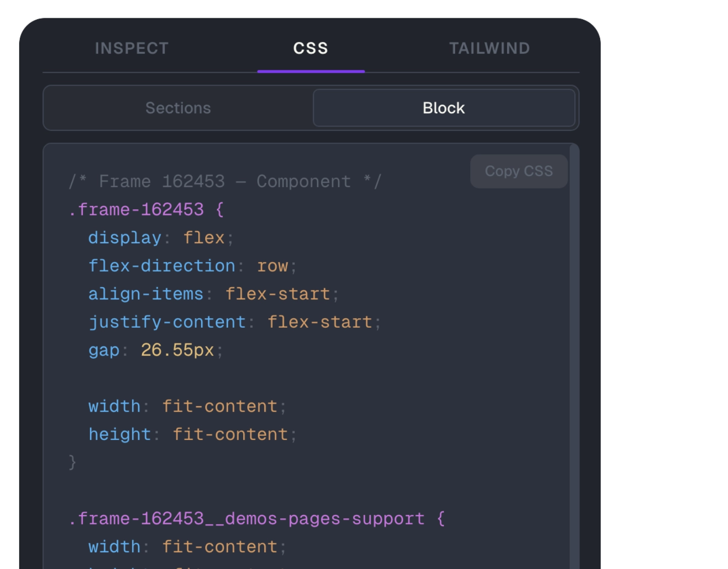Switch to Sections view
The width and height of the screenshot is (728, 569).
click(178, 108)
